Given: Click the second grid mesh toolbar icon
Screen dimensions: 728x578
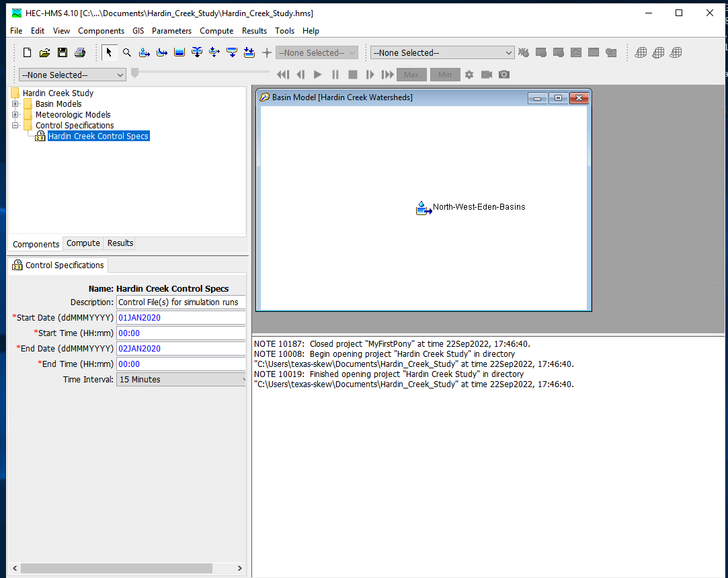Looking at the screenshot, I should coord(658,52).
